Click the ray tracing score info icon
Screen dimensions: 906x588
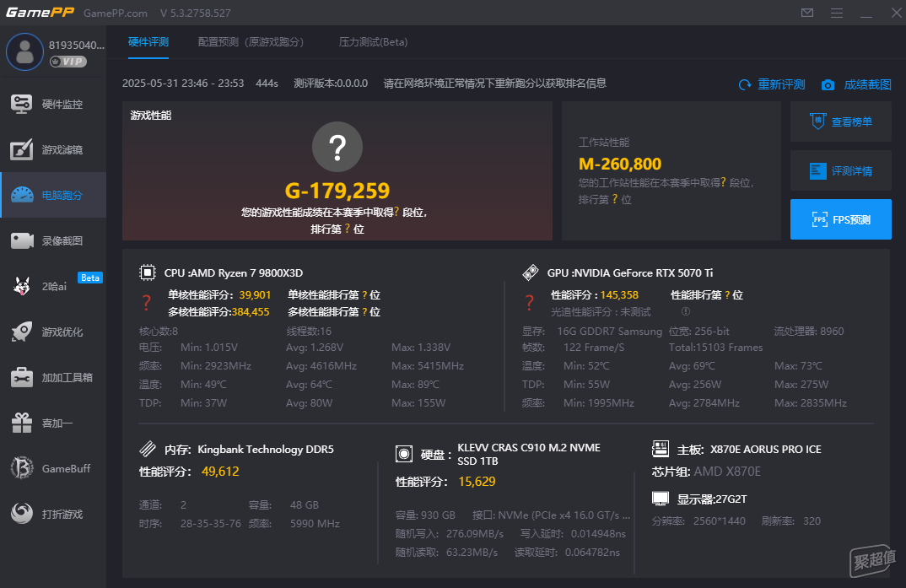(x=686, y=311)
